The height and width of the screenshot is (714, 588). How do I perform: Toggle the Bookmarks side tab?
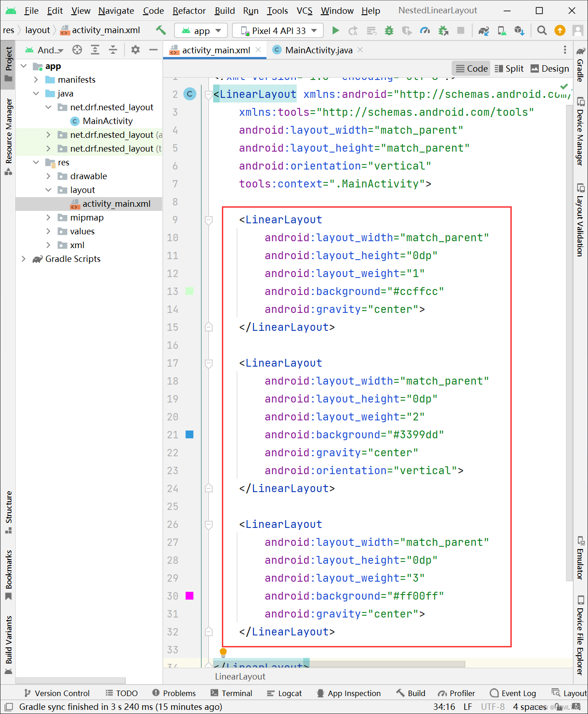8,575
